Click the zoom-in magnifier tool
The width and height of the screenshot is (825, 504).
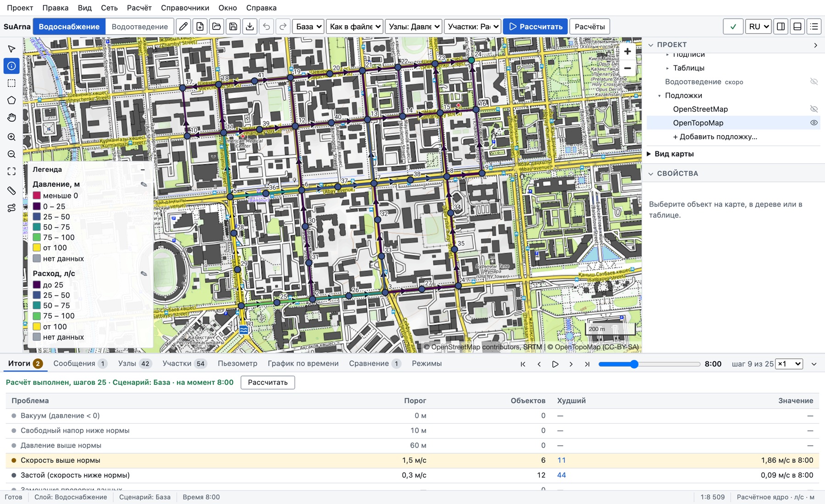point(11,137)
